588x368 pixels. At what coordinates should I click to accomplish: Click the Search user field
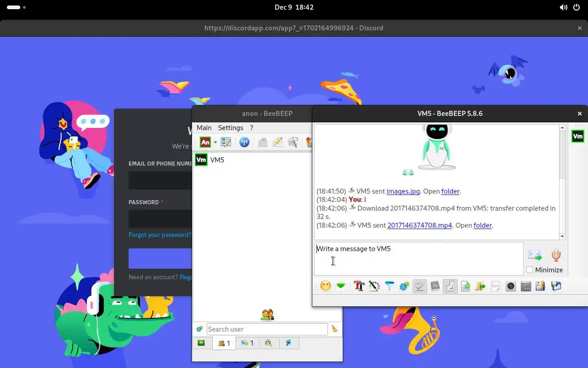point(267,329)
